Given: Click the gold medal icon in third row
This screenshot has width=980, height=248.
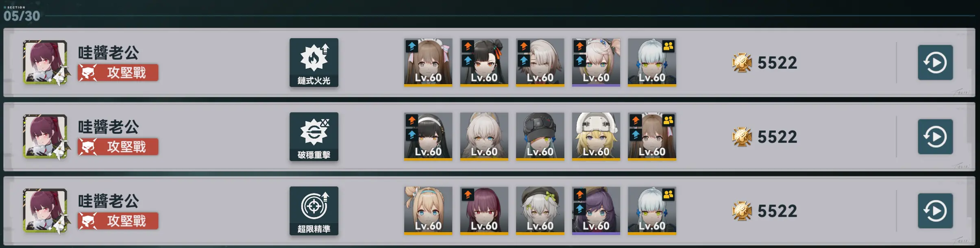Looking at the screenshot, I should (x=742, y=211).
